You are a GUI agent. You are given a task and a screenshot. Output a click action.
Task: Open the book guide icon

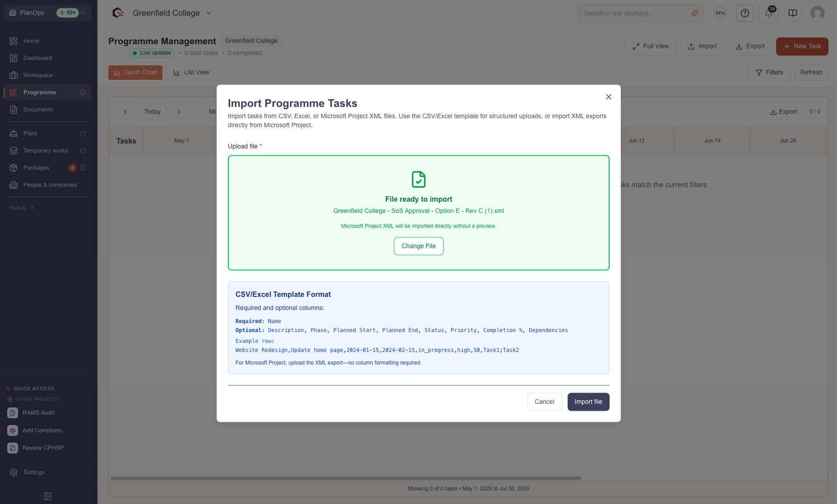click(x=793, y=13)
